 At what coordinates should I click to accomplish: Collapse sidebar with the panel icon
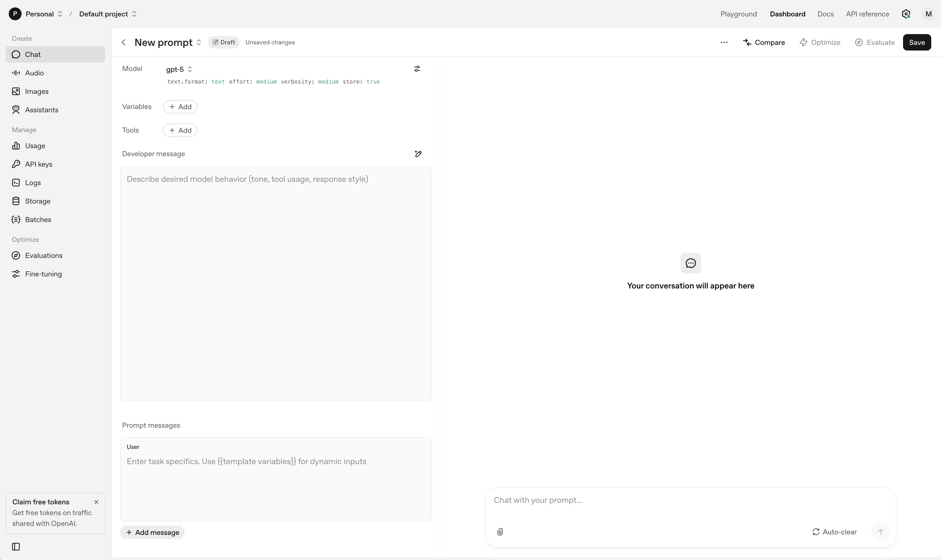[x=16, y=546]
